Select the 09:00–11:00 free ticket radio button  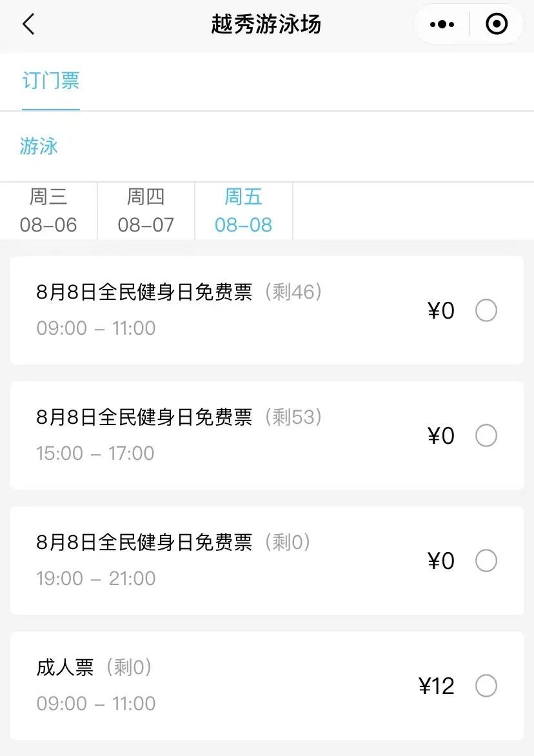pyautogui.click(x=486, y=311)
